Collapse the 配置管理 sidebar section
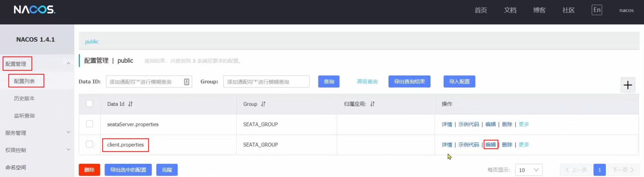The image size is (644, 177). pos(68,63)
